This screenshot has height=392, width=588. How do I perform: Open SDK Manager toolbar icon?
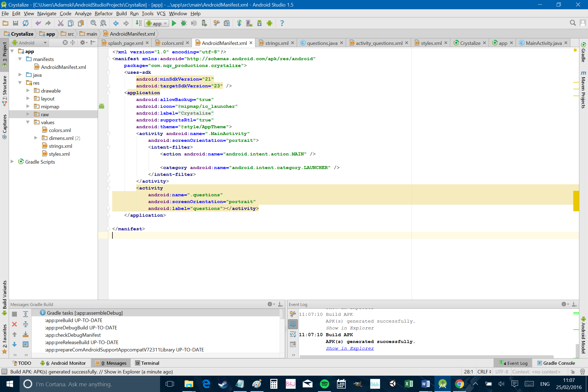259,23
